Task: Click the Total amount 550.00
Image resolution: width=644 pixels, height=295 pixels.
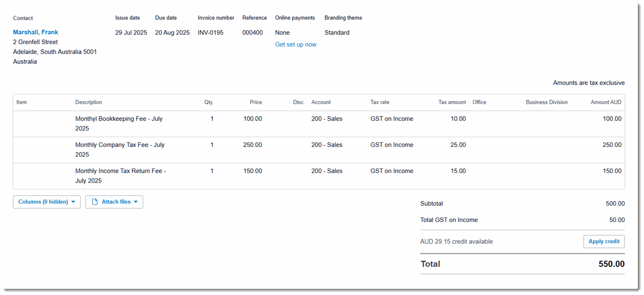Action: click(611, 264)
